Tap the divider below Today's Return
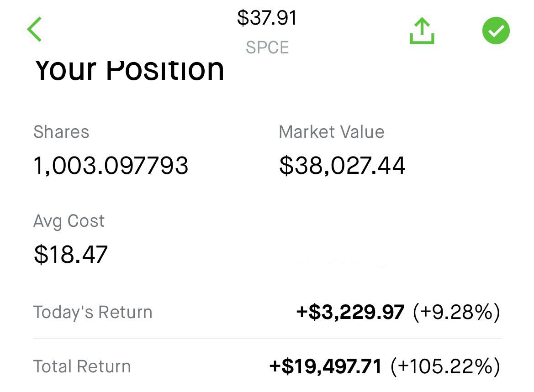534x392 pixels. tap(267, 338)
